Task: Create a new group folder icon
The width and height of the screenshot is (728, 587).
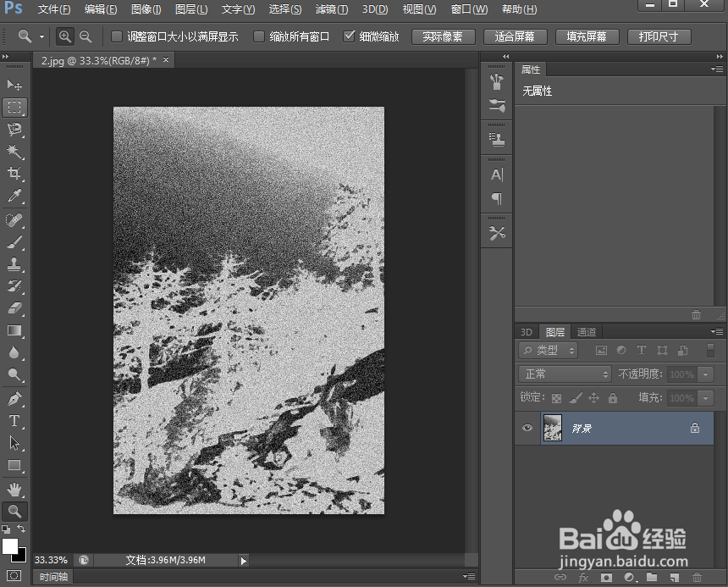Action: (x=652, y=577)
